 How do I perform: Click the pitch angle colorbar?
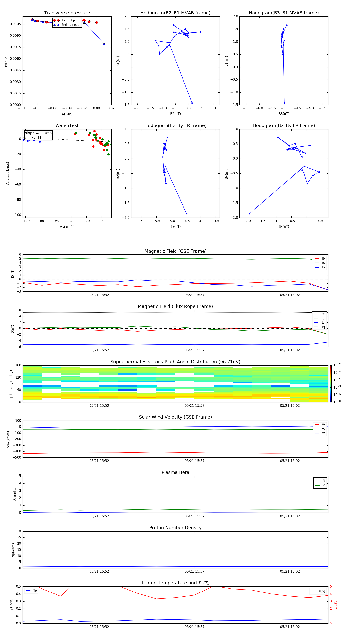[x=331, y=384]
